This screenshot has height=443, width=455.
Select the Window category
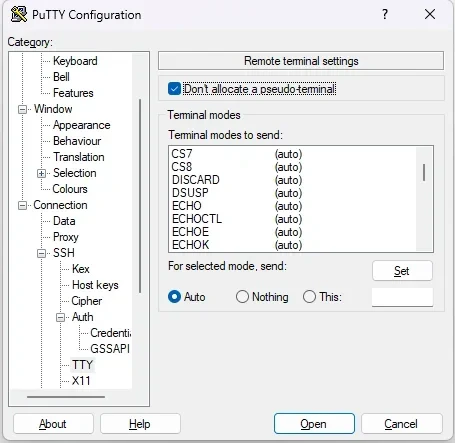coord(53,109)
